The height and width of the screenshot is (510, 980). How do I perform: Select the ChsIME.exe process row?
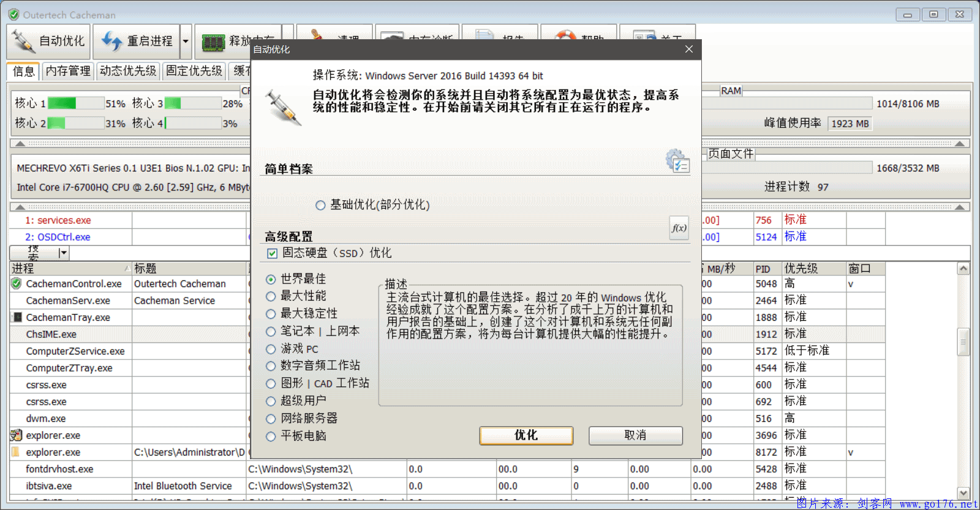(x=447, y=334)
